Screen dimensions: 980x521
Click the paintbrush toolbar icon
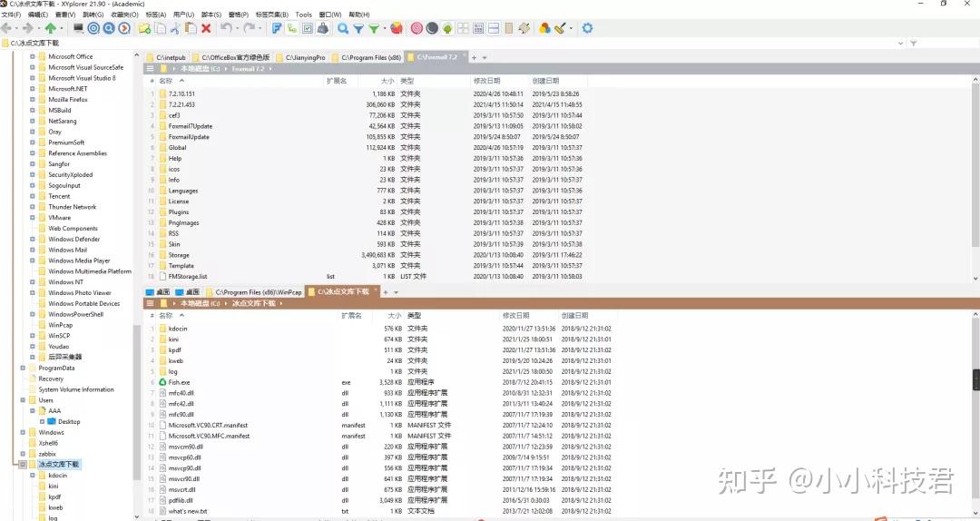(560, 28)
